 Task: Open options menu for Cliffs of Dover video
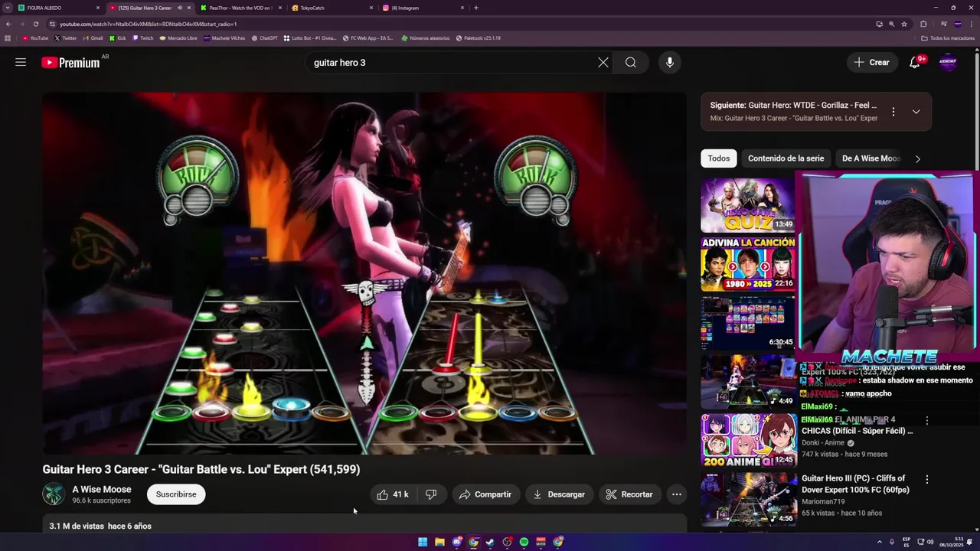coord(926,480)
